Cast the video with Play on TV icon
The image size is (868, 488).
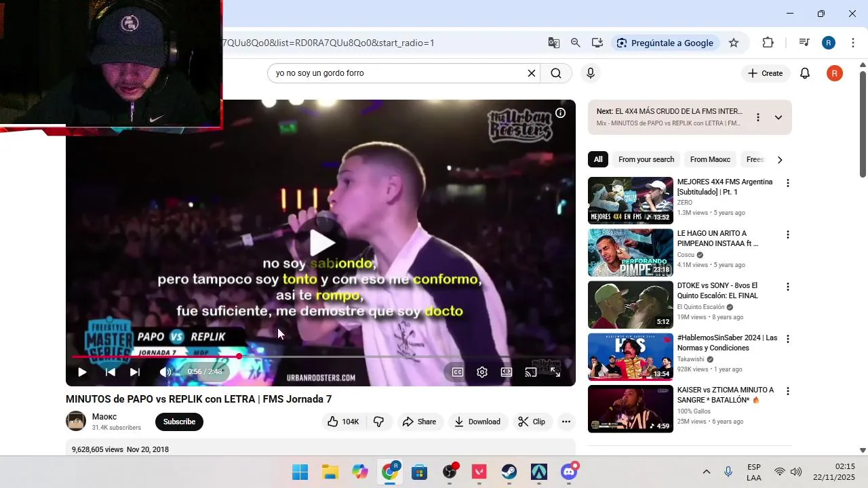click(531, 372)
